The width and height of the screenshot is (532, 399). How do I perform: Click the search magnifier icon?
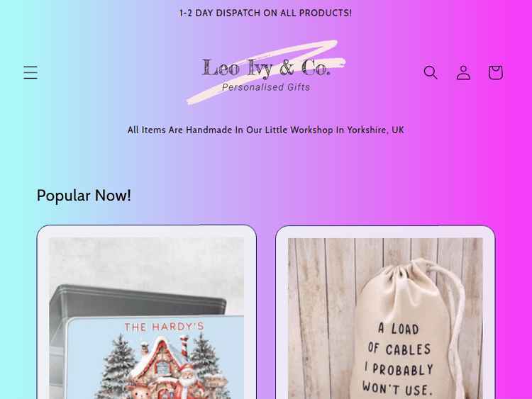pos(431,72)
